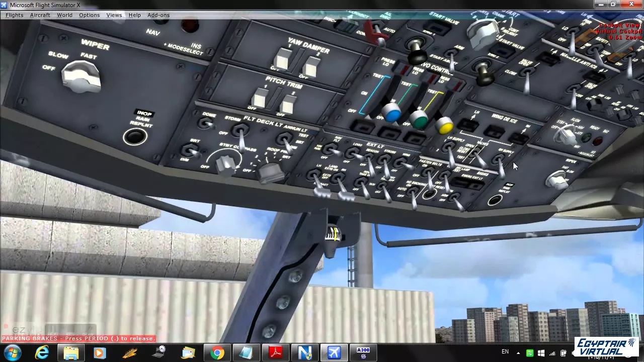Open the Norton taskbar icon
The width and height of the screenshot is (644, 362).
tap(304, 353)
